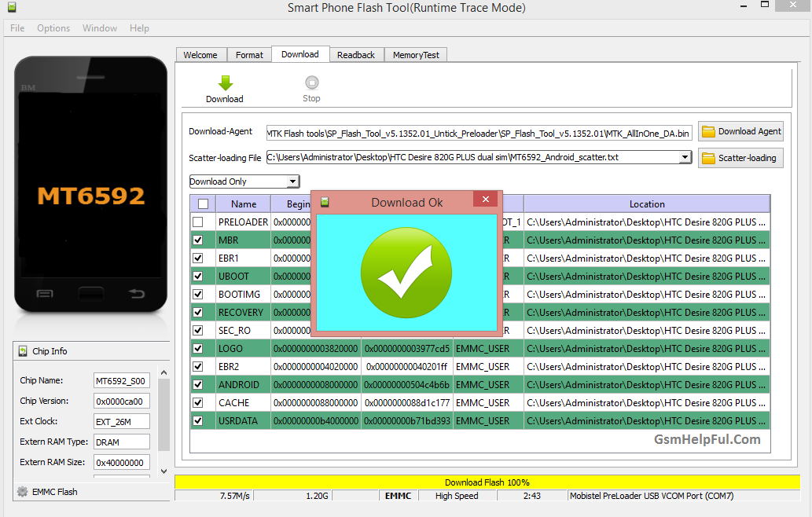Switch to the Format tab
812x517 pixels.
(x=249, y=55)
